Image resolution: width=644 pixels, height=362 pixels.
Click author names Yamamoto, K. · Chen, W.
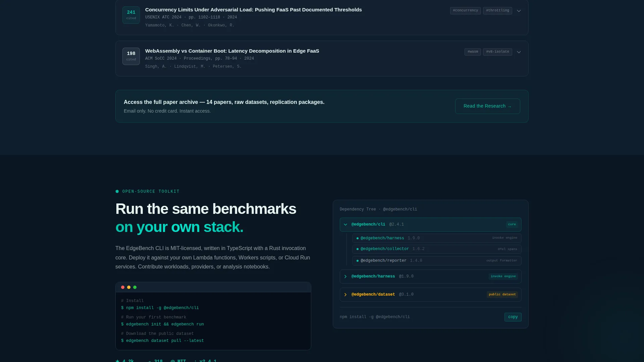173,25
